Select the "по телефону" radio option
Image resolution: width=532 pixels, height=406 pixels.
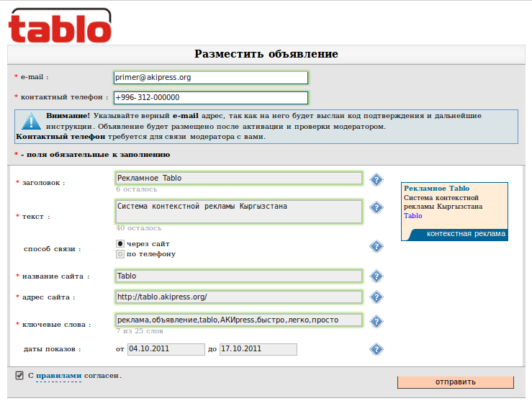[120, 254]
